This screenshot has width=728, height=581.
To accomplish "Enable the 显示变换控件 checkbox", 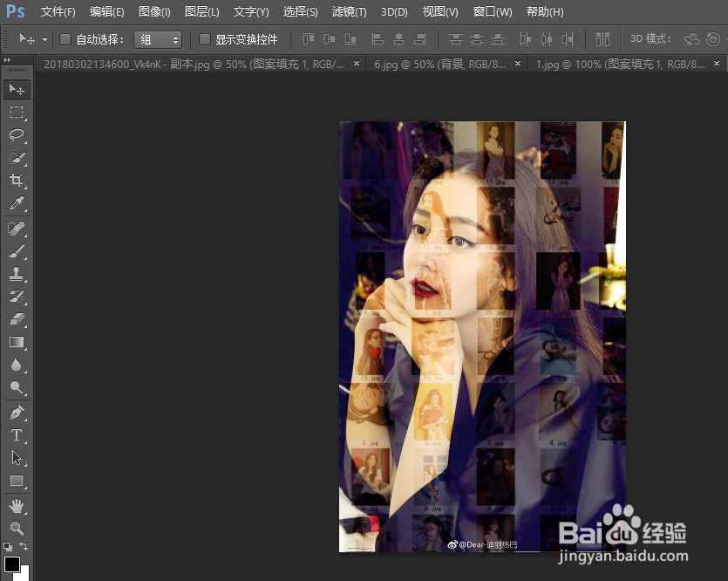I will click(x=204, y=39).
